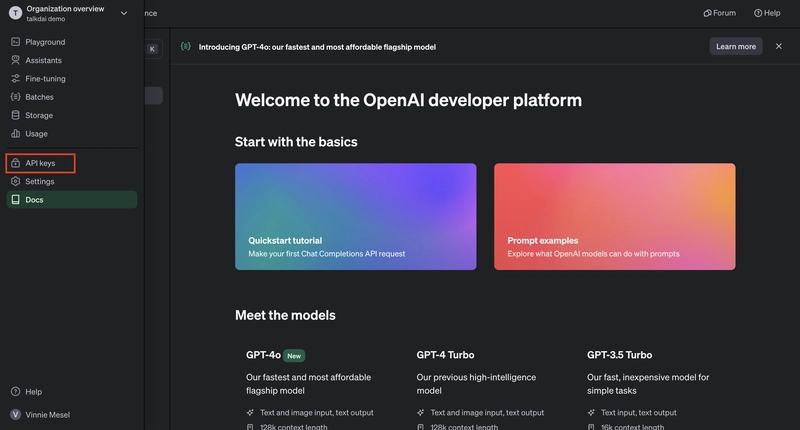Click the 'Meet the models' heading
The image size is (800, 430).
point(285,315)
